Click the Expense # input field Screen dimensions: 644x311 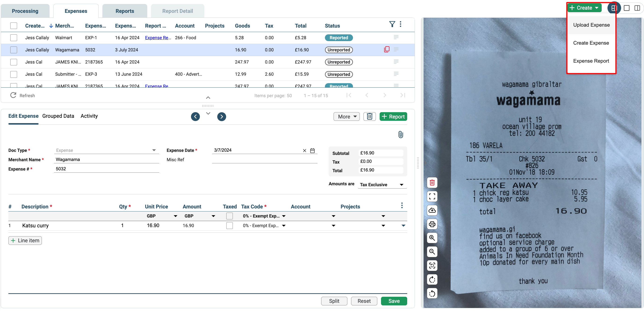(x=107, y=169)
